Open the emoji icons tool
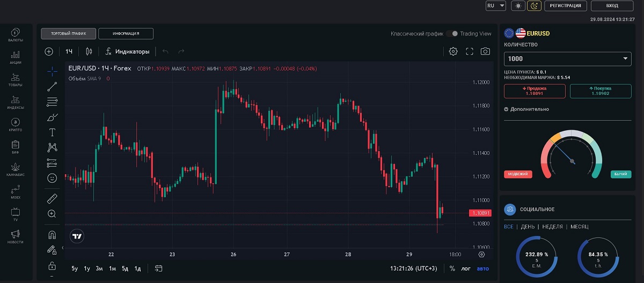The image size is (644, 283). [x=52, y=177]
